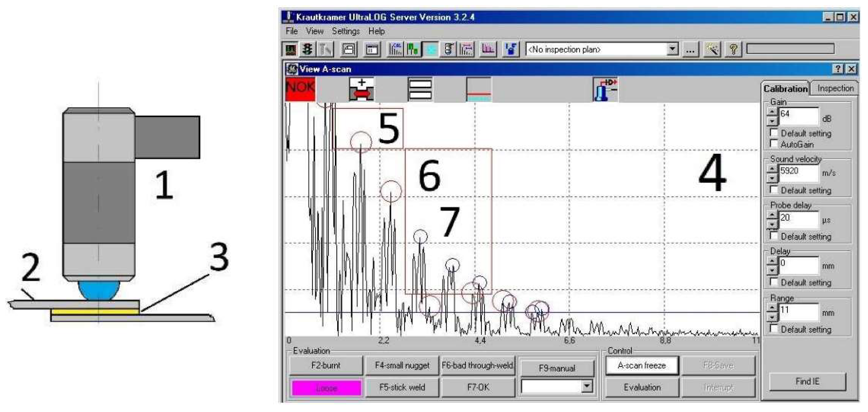This screenshot has width=868, height=412.
Task: Open the inspection plan dropdown
Action: coord(672,49)
